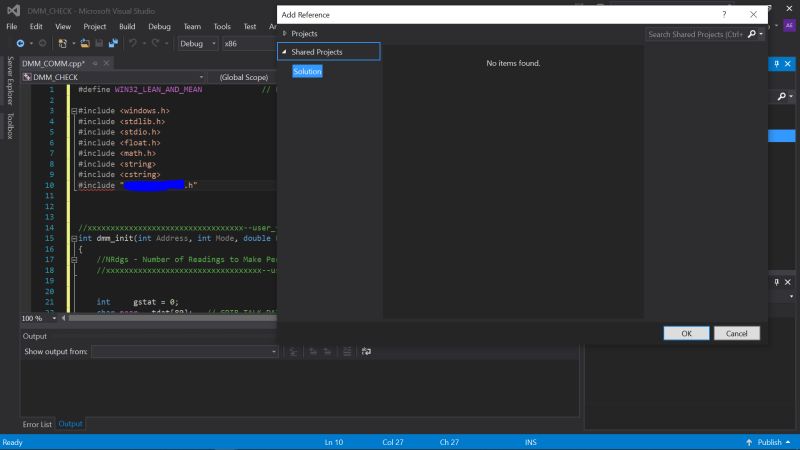800x450 pixels.
Task: Click the Solution Explorer search magnifier icon
Action: (782, 96)
